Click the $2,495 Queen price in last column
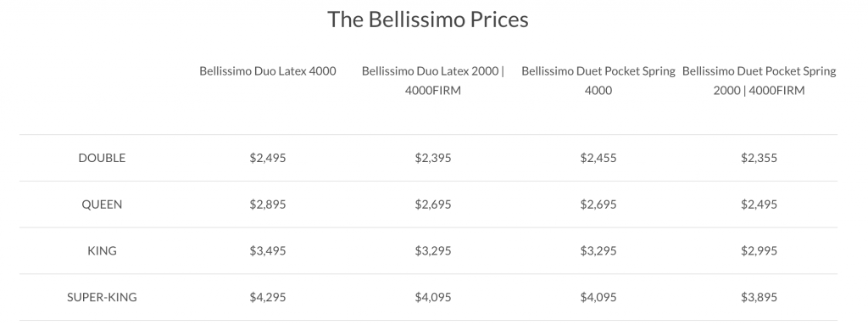 (759, 205)
